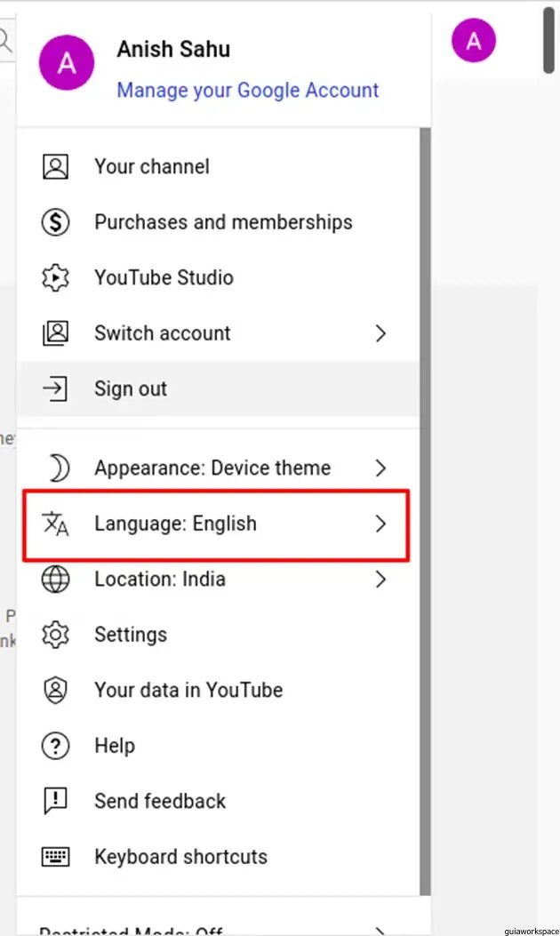Click the moon Appearance icon
560x936 pixels.
click(59, 468)
